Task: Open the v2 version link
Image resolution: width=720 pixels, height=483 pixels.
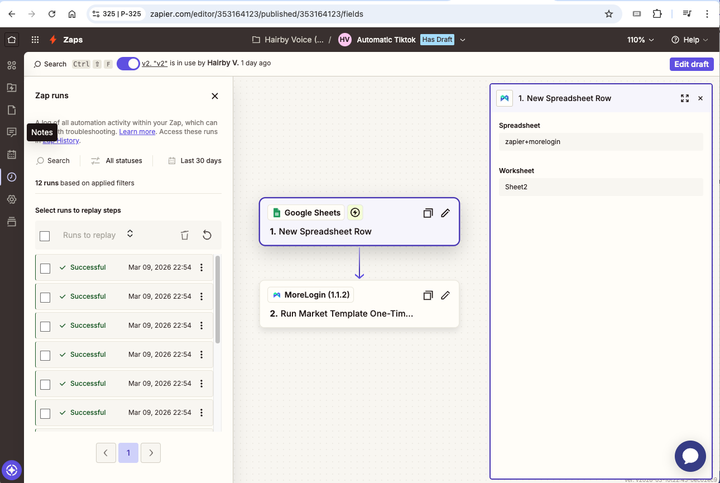Action: 154,63
